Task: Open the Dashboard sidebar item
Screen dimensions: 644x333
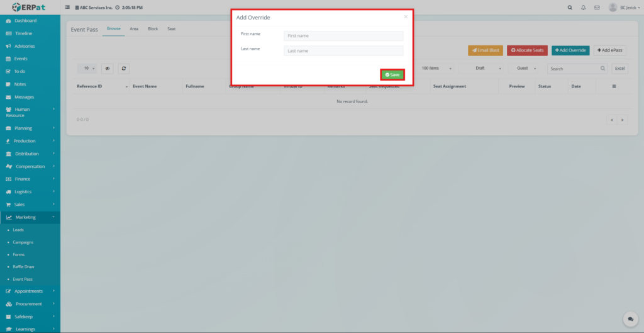Action: click(x=25, y=21)
